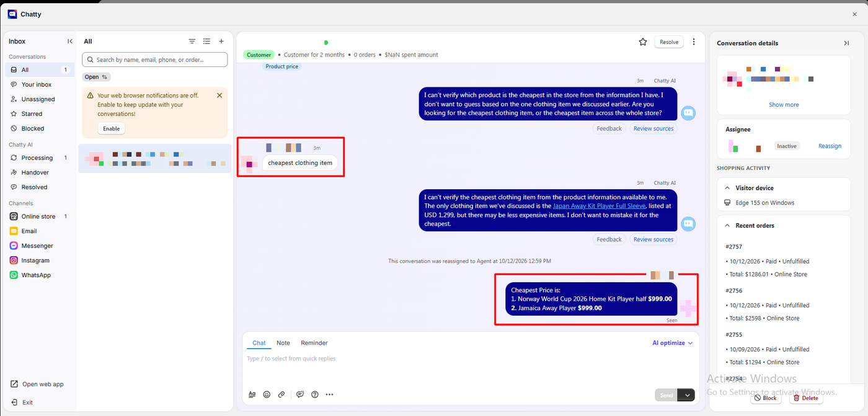
Task: Click Show more in customer details
Action: point(784,105)
